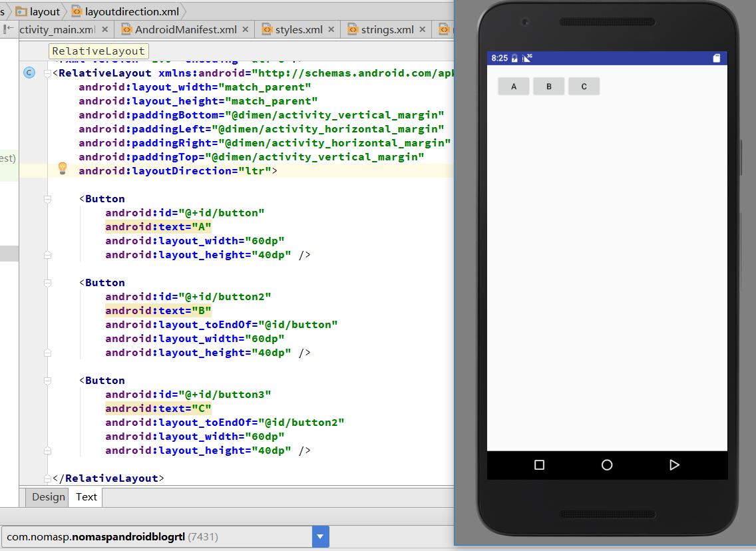Screen dimensions: 756x551
Task: Select the layoutdirection.xml breadcrumb
Action: click(125, 11)
